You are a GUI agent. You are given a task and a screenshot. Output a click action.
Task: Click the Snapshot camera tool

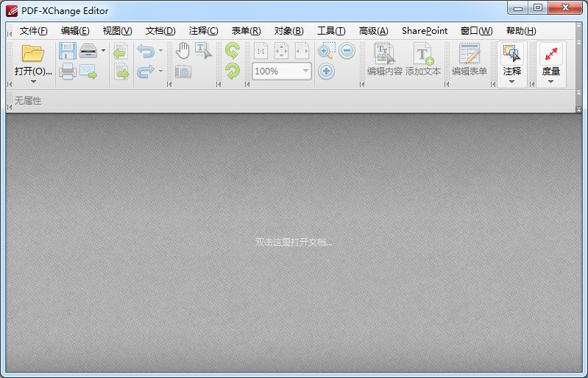click(x=183, y=71)
